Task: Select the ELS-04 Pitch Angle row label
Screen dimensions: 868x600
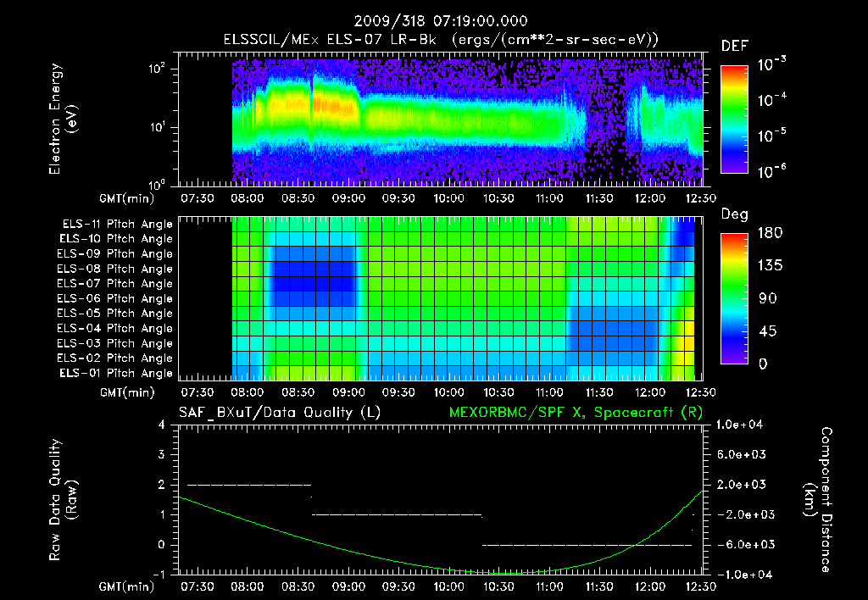Action: (x=115, y=328)
